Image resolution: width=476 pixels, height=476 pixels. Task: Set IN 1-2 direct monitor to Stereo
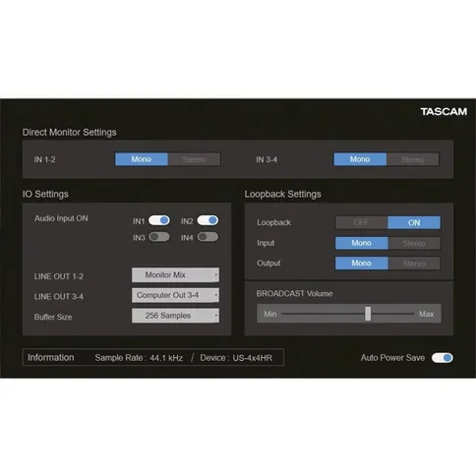(x=194, y=159)
